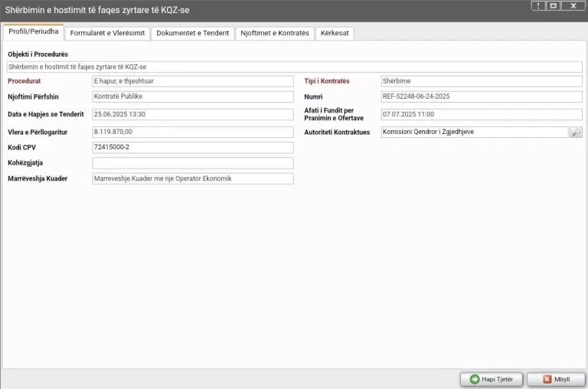Screen dimensions: 588x389
Task: Focus the Njoftimi Përfshin field
Action: click(191, 96)
